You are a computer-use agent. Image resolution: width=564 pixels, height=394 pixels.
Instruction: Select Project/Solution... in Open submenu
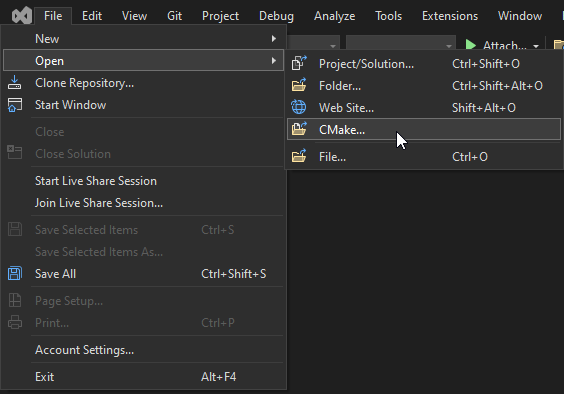(x=424, y=63)
